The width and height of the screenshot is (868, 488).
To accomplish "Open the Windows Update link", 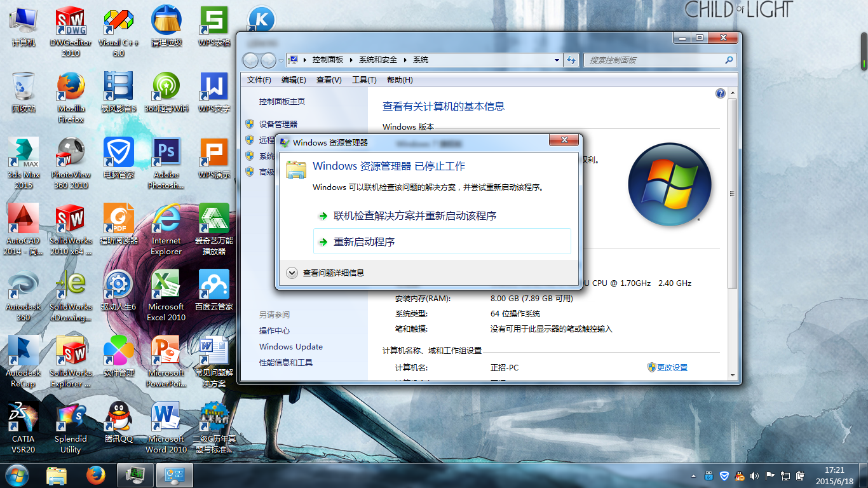I will [291, 347].
